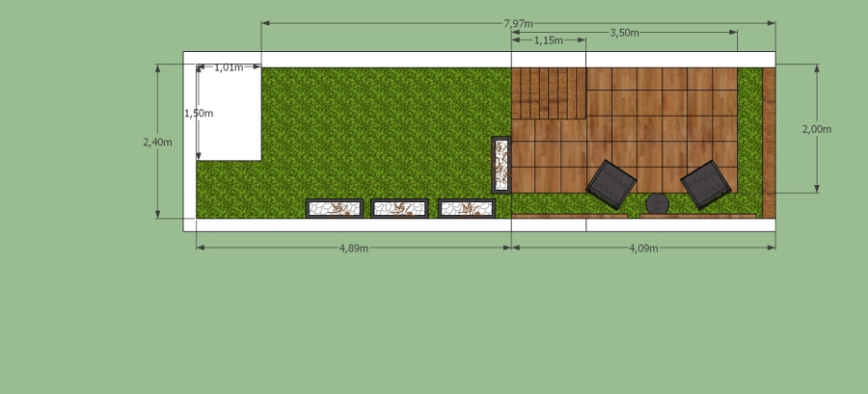
Task: Click the dark wooden plank steps section
Action: coord(549,92)
